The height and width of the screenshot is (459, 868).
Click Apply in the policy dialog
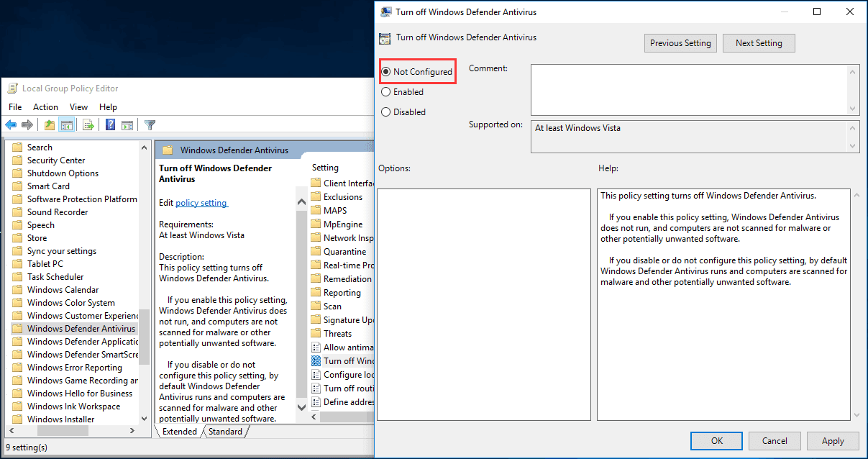pyautogui.click(x=833, y=441)
